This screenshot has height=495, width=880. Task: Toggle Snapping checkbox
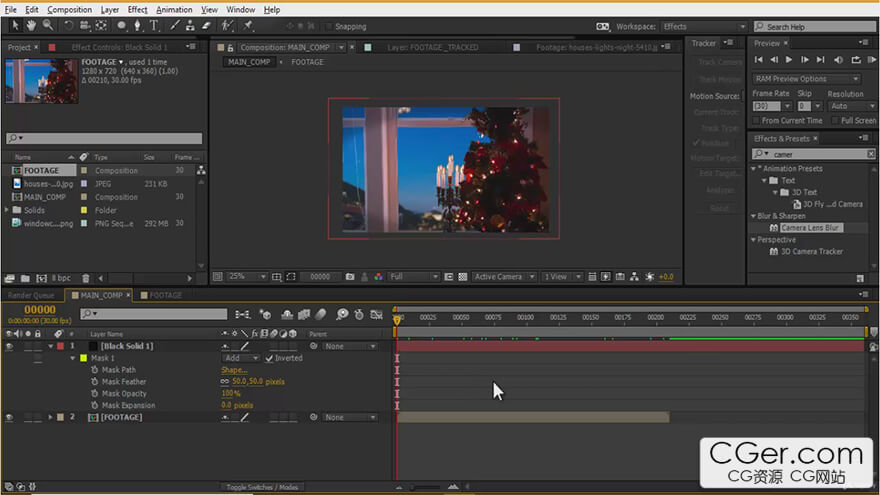click(x=329, y=26)
